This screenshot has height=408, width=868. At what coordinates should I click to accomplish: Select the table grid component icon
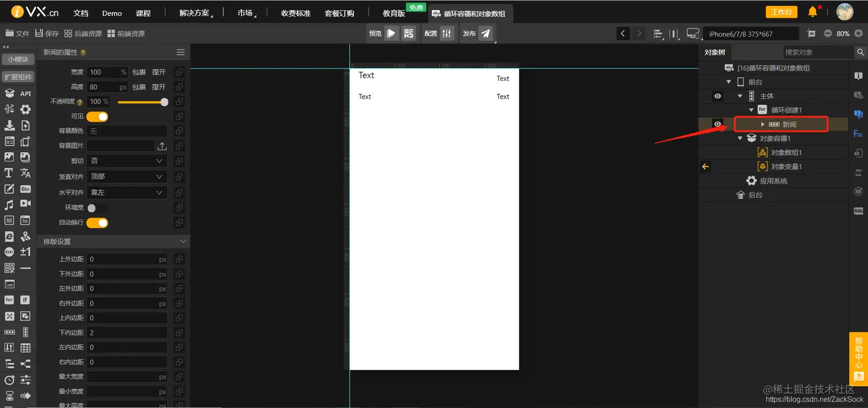click(25, 348)
